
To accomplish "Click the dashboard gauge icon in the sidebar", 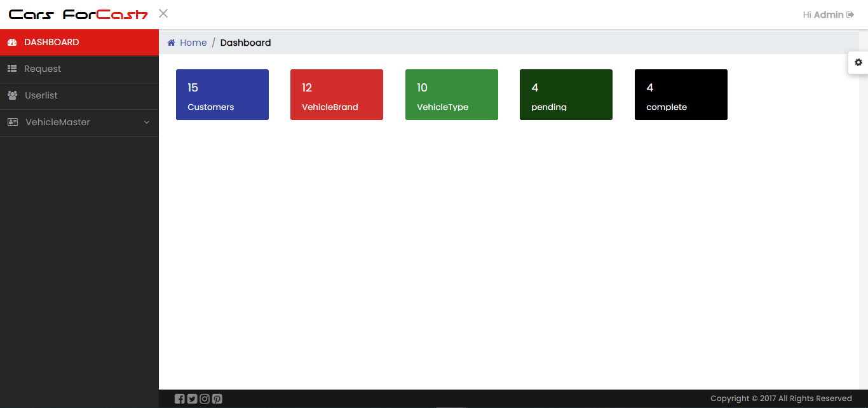I will coord(11,43).
